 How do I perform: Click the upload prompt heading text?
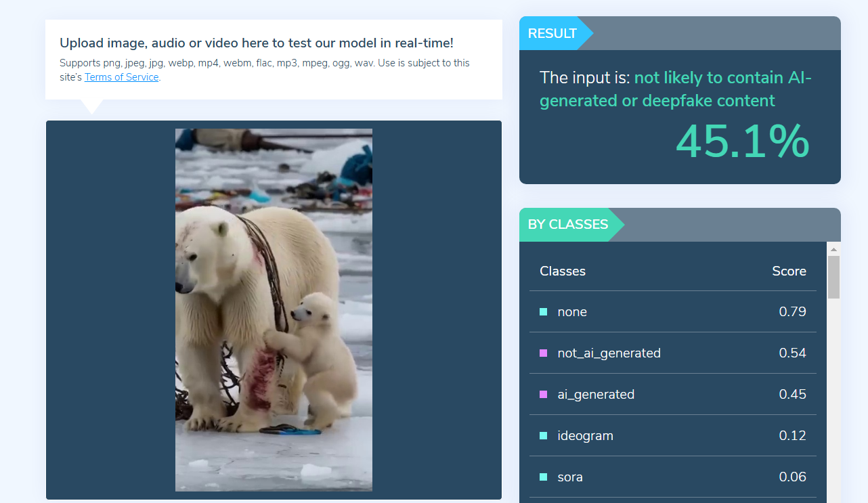pyautogui.click(x=257, y=43)
